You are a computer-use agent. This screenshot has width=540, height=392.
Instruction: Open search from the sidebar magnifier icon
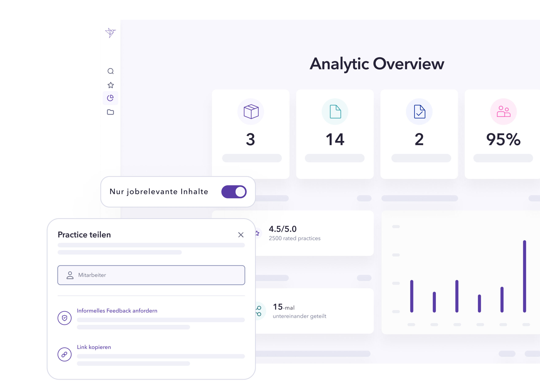[x=111, y=71]
